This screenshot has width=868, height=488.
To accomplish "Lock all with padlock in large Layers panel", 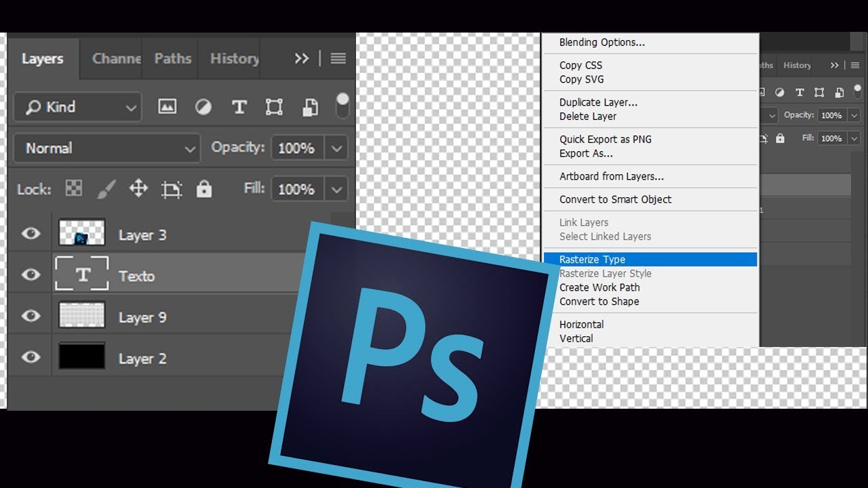I will [x=204, y=188].
